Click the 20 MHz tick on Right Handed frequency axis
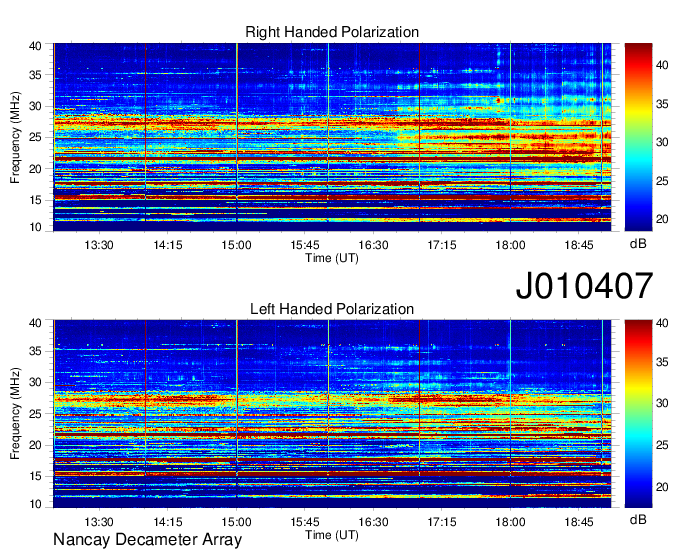The width and height of the screenshot is (680, 552). pyautogui.click(x=35, y=169)
